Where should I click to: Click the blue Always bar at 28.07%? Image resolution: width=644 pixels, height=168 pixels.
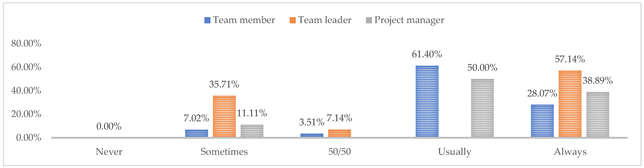[542, 121]
